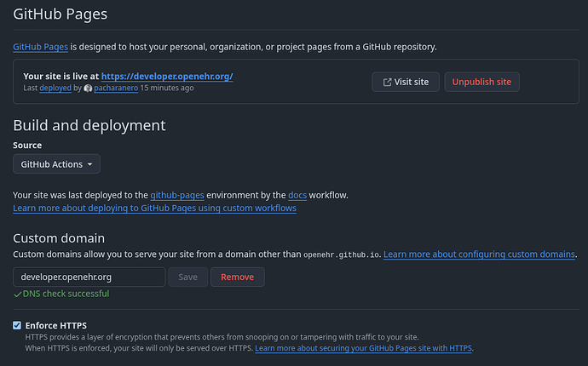Viewport: 588px width, 366px height.
Task: Open the pacharanero username link
Action: pyautogui.click(x=116, y=88)
